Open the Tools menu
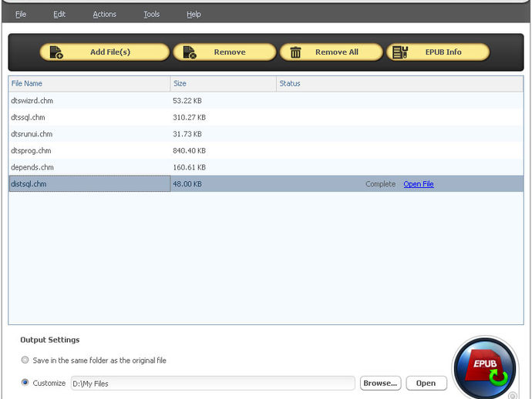532x399 pixels. tap(151, 14)
